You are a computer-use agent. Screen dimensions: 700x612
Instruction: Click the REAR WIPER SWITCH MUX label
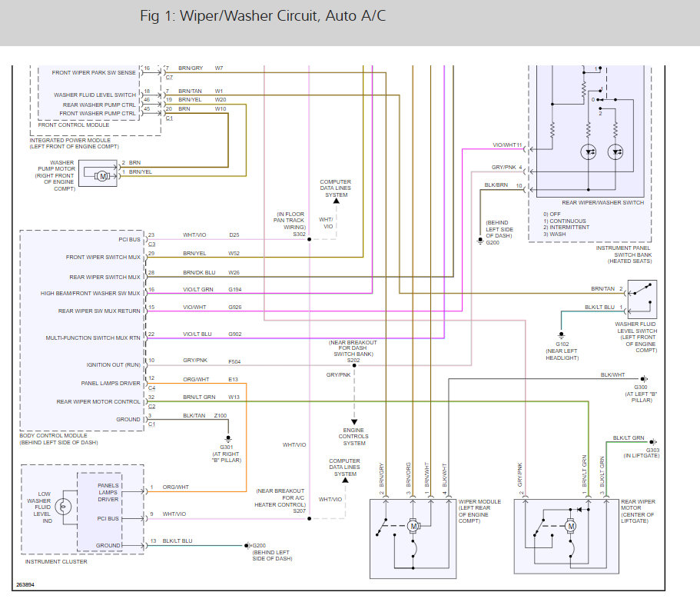pyautogui.click(x=105, y=278)
